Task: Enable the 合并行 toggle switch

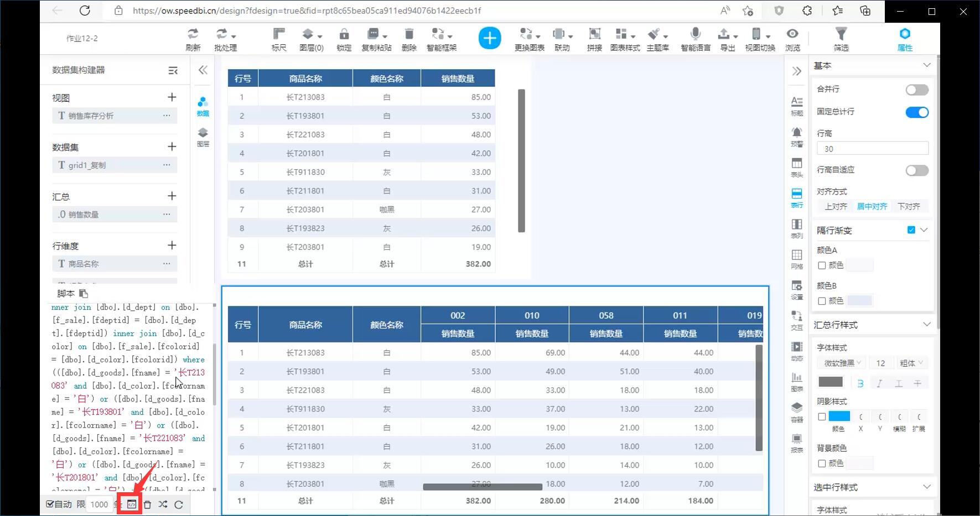Action: [x=916, y=90]
